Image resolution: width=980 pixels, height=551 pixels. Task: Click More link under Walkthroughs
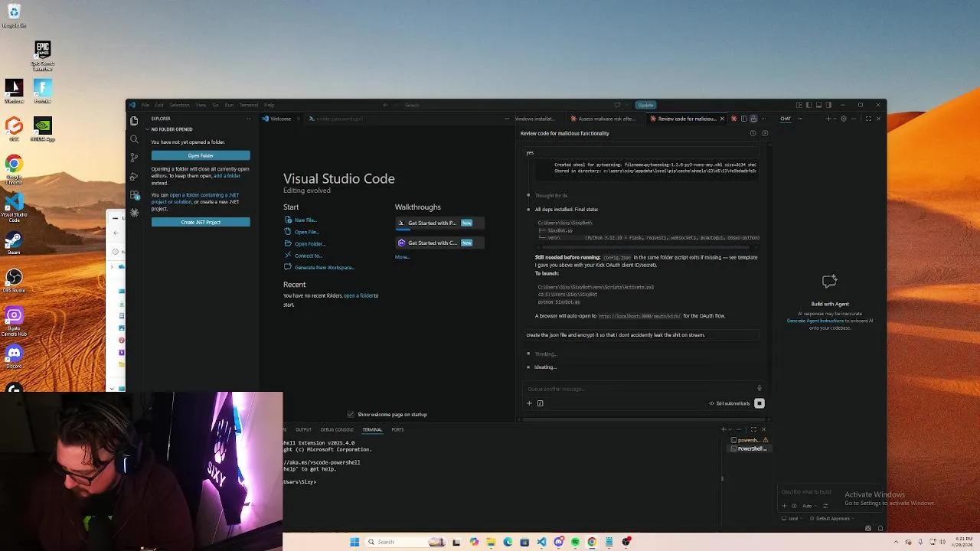tap(402, 257)
